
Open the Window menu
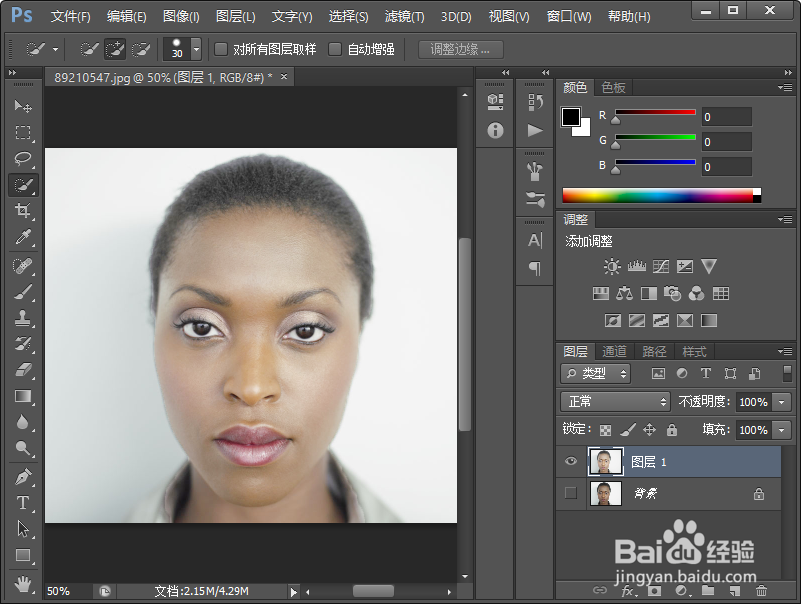[x=569, y=16]
